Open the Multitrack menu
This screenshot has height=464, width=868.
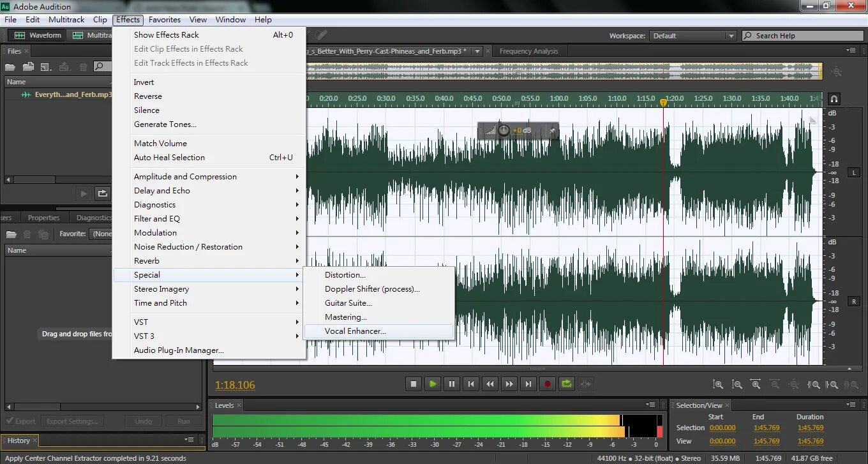[66, 20]
